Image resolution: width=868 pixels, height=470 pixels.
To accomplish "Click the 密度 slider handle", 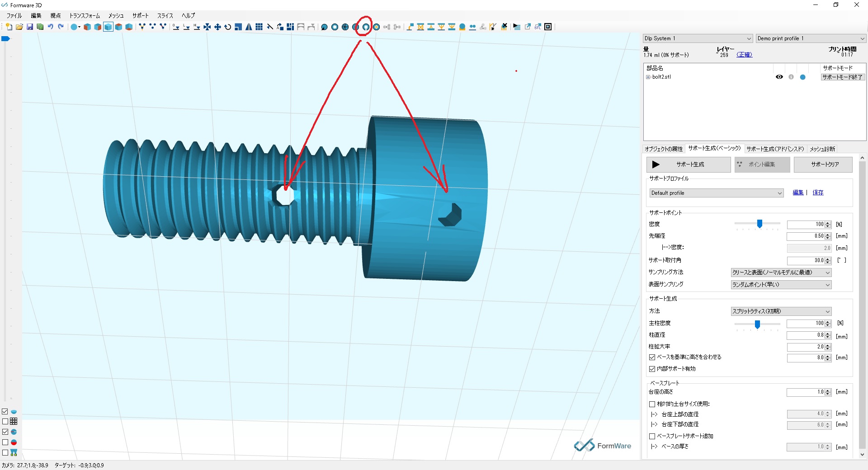I will click(759, 224).
